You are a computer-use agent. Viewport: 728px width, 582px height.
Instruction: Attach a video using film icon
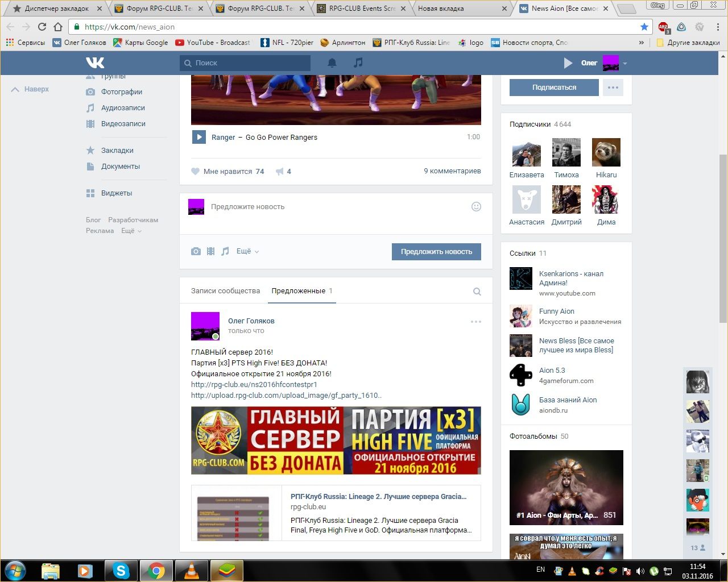click(210, 251)
